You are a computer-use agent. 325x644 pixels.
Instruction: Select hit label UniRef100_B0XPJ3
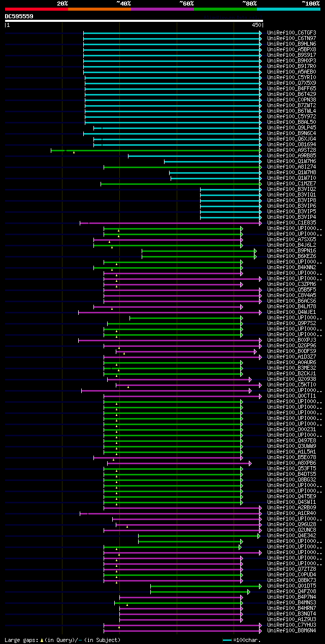click(291, 340)
